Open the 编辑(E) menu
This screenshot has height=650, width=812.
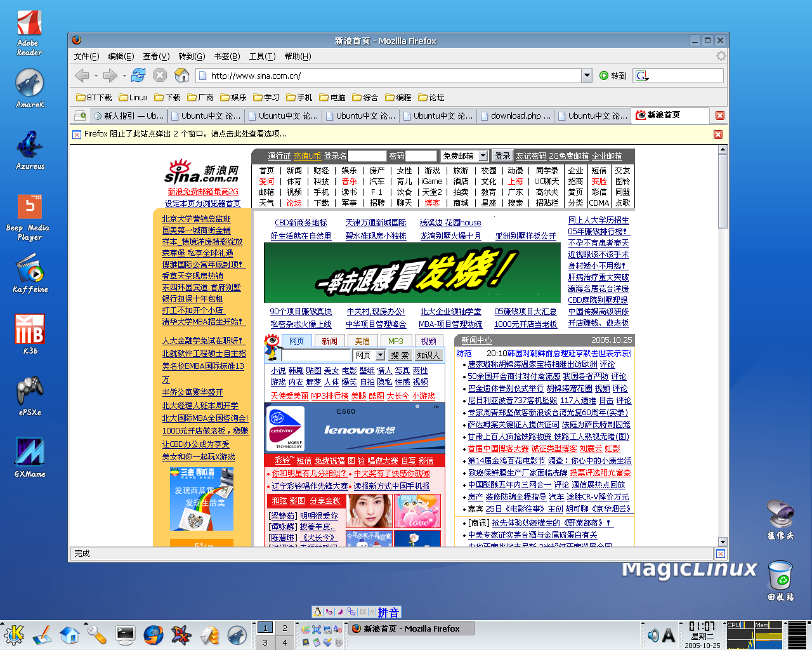121,56
